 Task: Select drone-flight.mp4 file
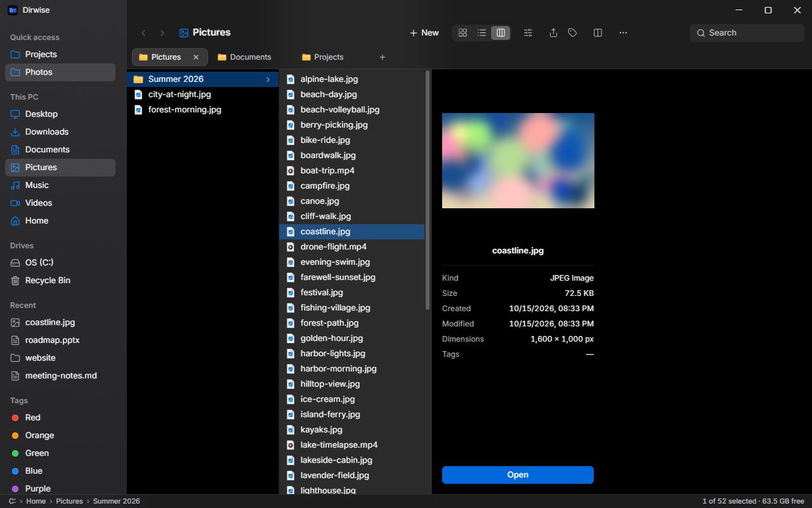[351, 247]
